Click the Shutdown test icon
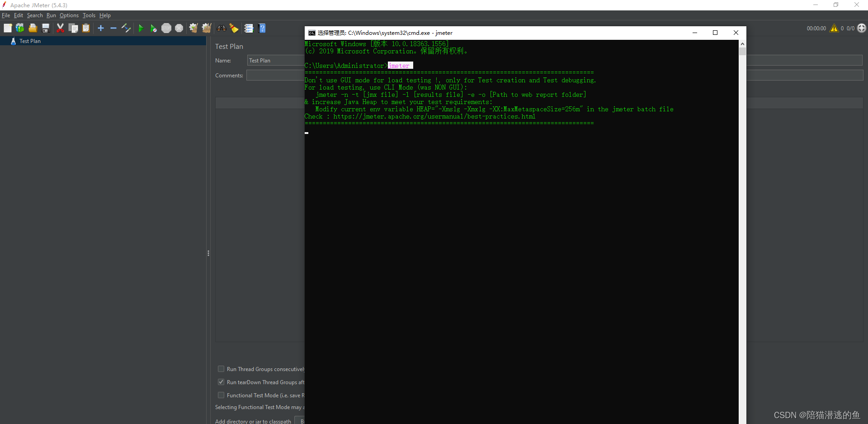The height and width of the screenshot is (424, 868). [179, 28]
